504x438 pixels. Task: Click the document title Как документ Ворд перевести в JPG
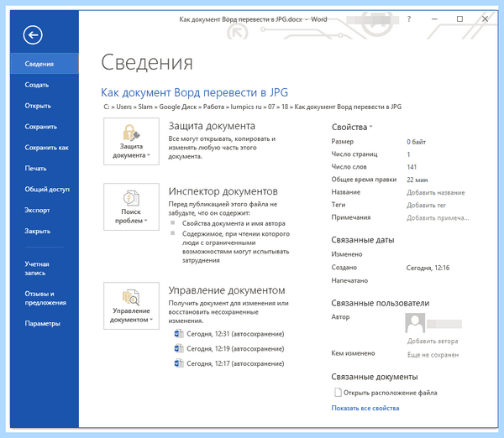195,92
